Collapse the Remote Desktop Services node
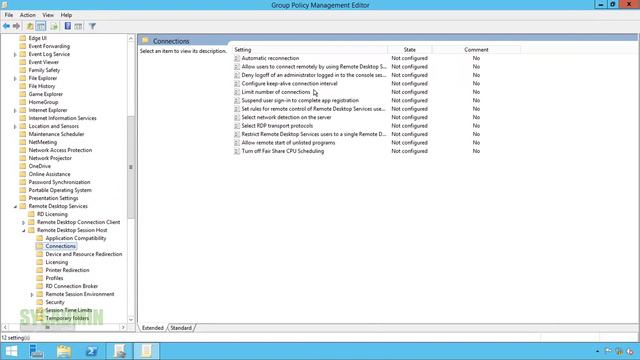 coord(15,207)
